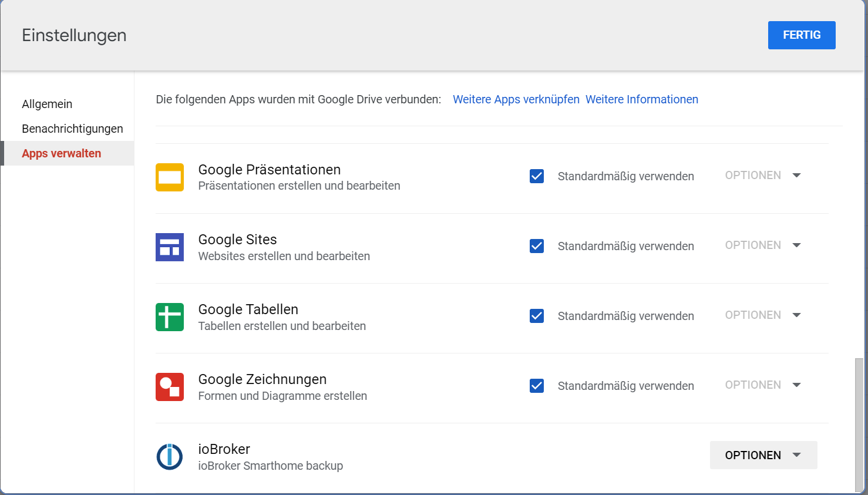Click the apps list vertical scrollbar
The height and width of the screenshot is (495, 868).
[x=860, y=423]
